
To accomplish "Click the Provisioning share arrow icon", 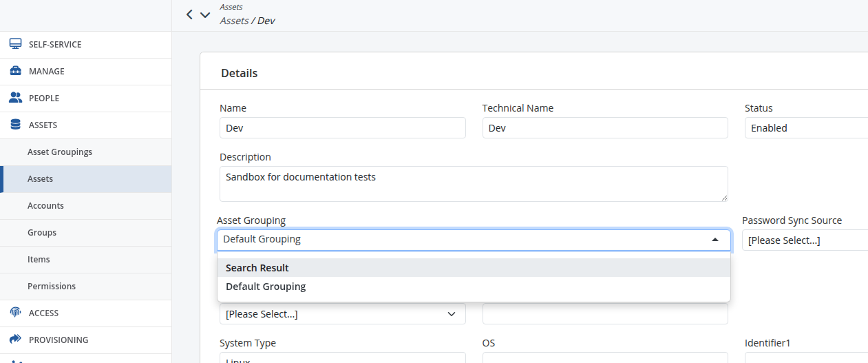I will (x=15, y=340).
